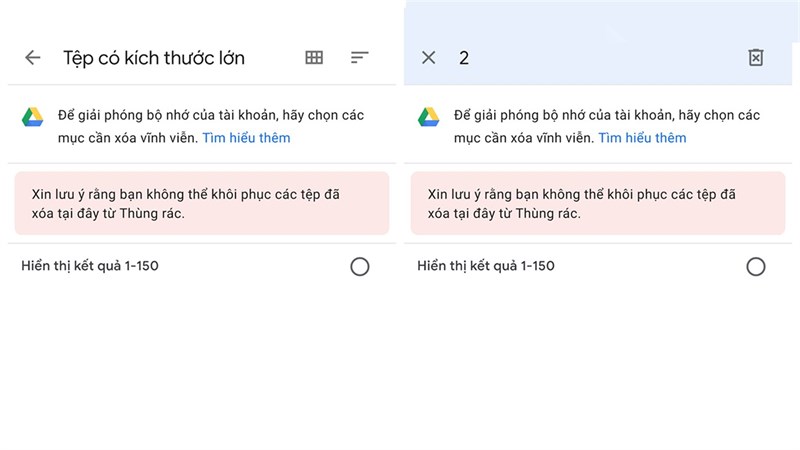800x450 pixels.
Task: Click the pink warning banner below the delete icon
Action: tap(598, 203)
